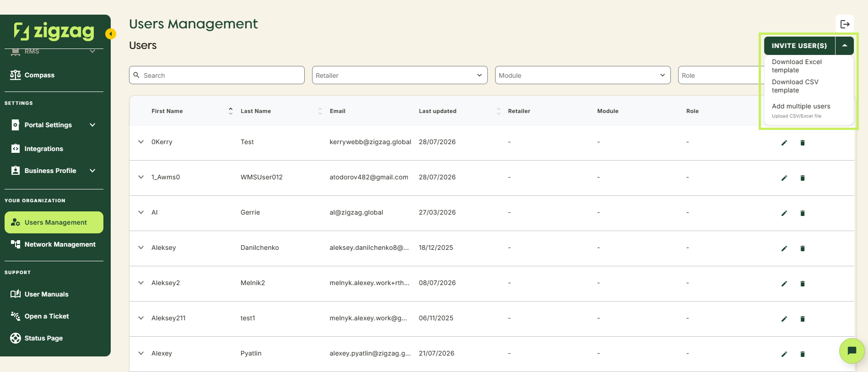Focus the Search users field

click(217, 75)
